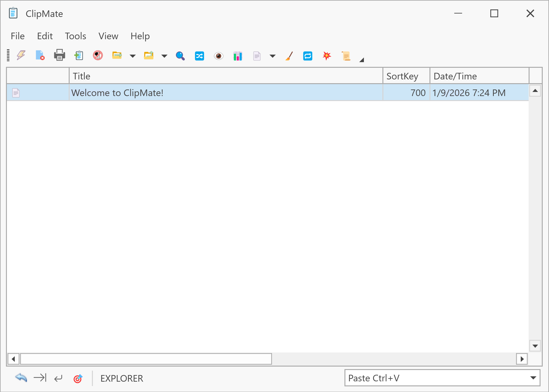This screenshot has width=549, height=392.
Task: Open the Tools menu
Action: pos(75,36)
